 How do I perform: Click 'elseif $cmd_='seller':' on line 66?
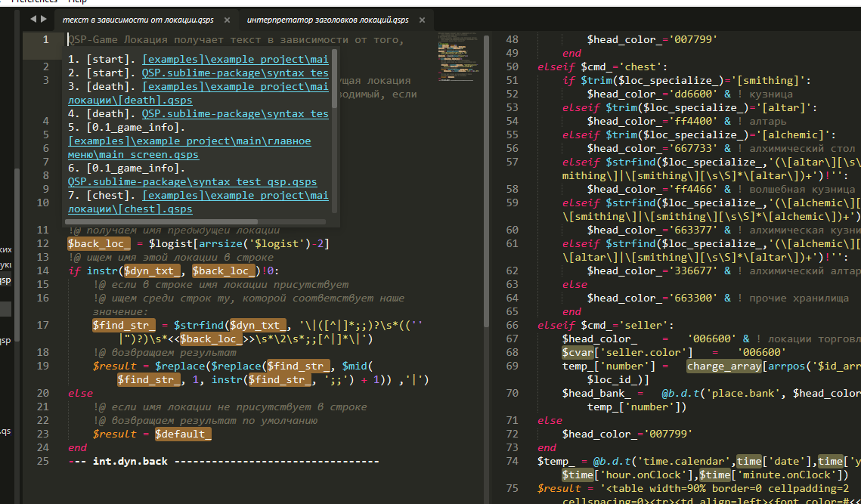click(605, 324)
